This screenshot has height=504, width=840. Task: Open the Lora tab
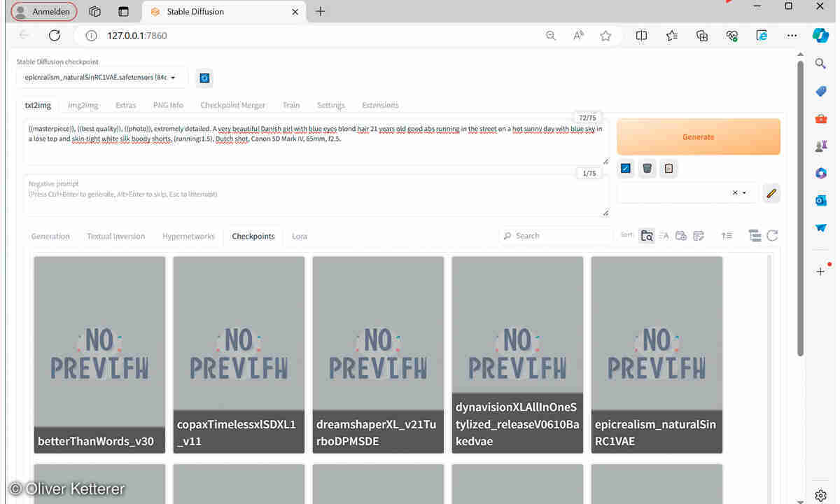pos(299,236)
